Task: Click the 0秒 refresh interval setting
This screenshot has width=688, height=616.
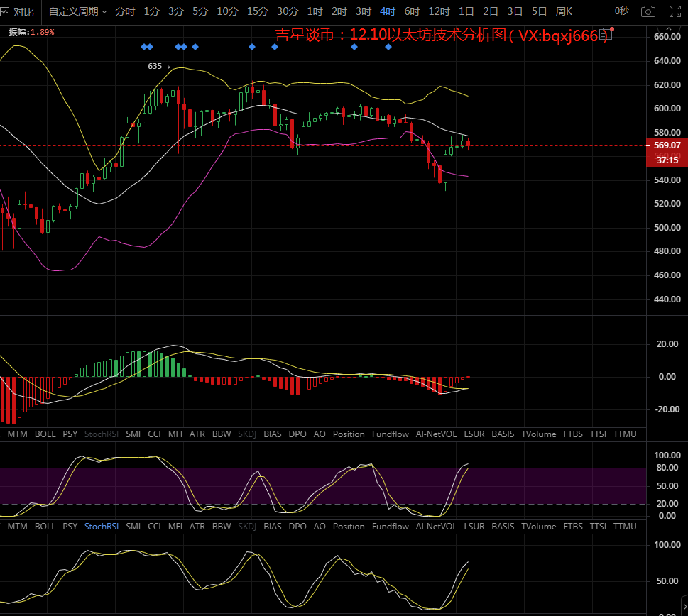Action: click(x=621, y=11)
